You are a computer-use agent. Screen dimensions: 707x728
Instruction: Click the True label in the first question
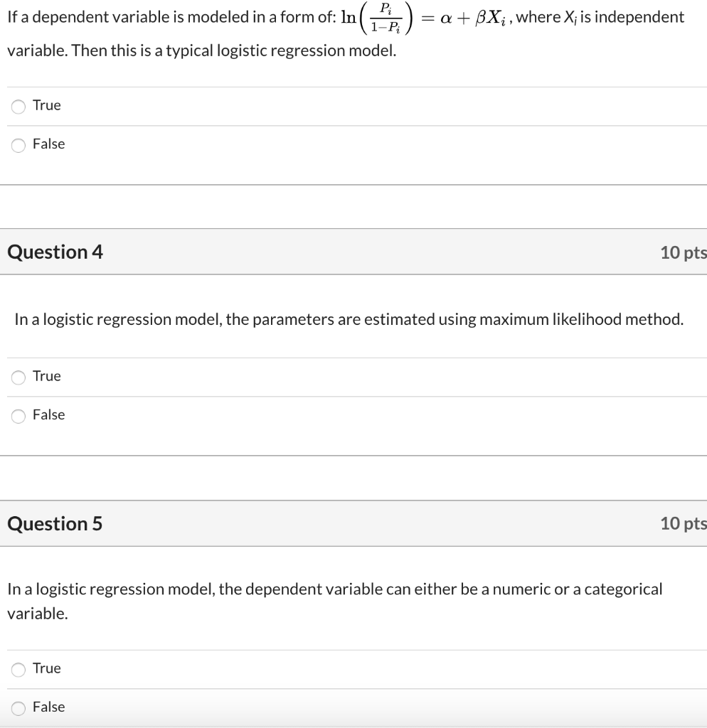(x=46, y=105)
